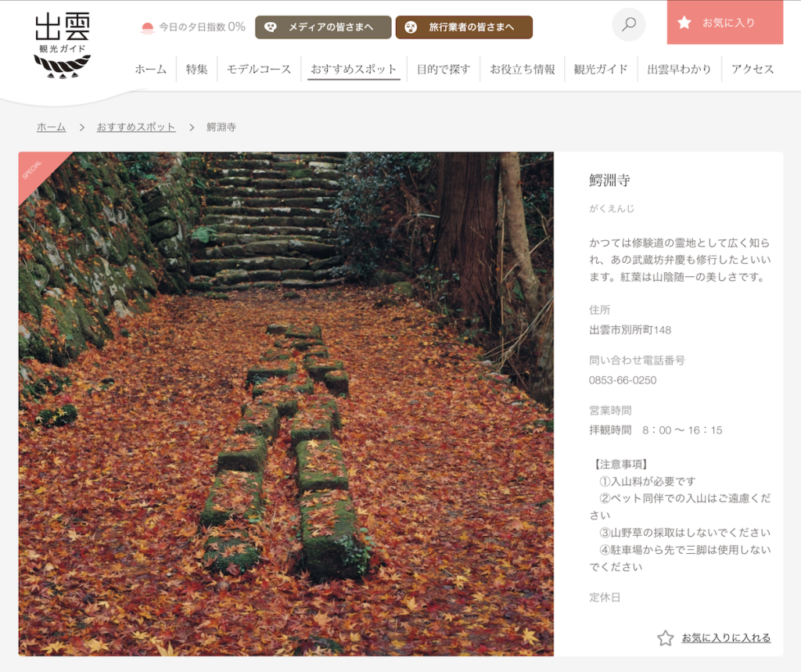Click the Izumo Kanko Guide logo
Screen dimensions: 801x672
click(63, 45)
